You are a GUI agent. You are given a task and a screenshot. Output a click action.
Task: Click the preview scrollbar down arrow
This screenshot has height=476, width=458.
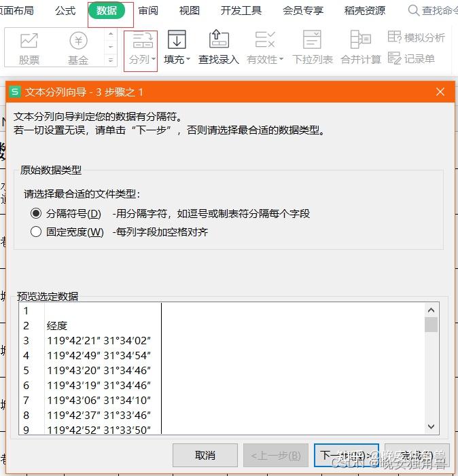click(x=431, y=426)
